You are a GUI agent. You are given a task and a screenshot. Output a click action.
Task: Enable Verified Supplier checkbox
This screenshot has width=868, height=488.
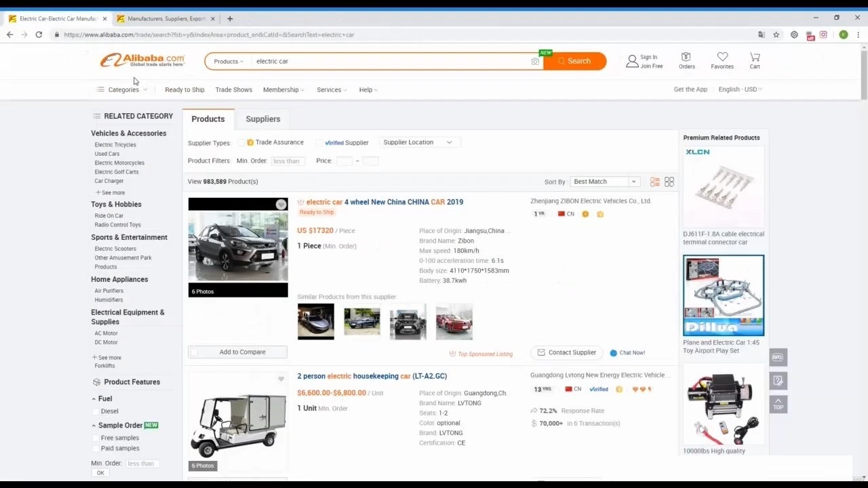coord(319,142)
